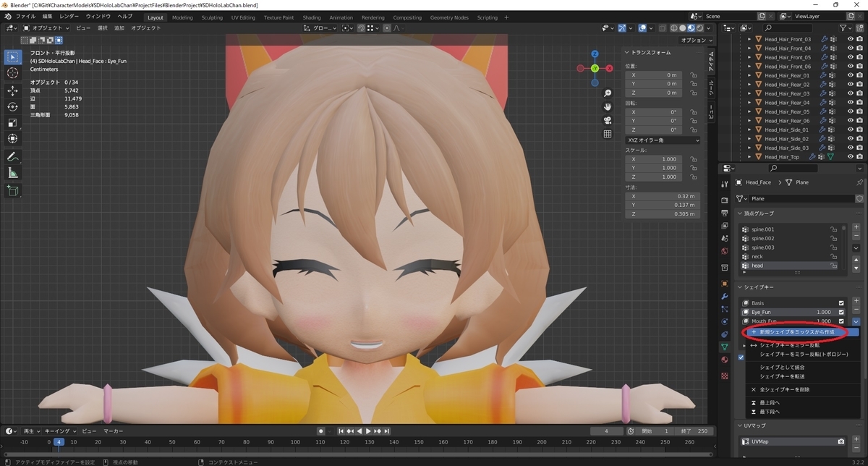Screen dimensions: 868x466
Task: Switch to the UV Editing workspace tab
Action: (x=243, y=17)
